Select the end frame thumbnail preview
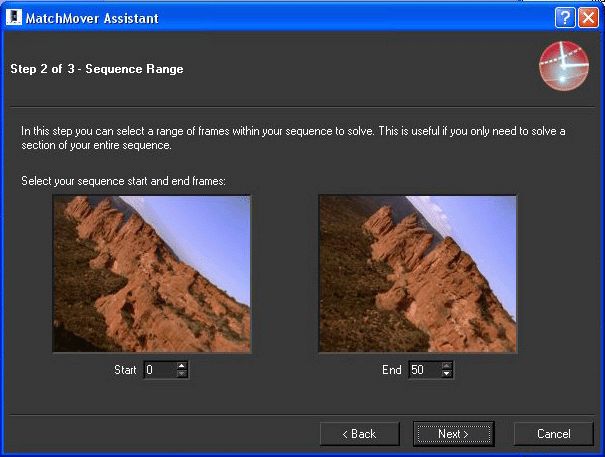Screen dimensions: 605x457 (x=418, y=274)
